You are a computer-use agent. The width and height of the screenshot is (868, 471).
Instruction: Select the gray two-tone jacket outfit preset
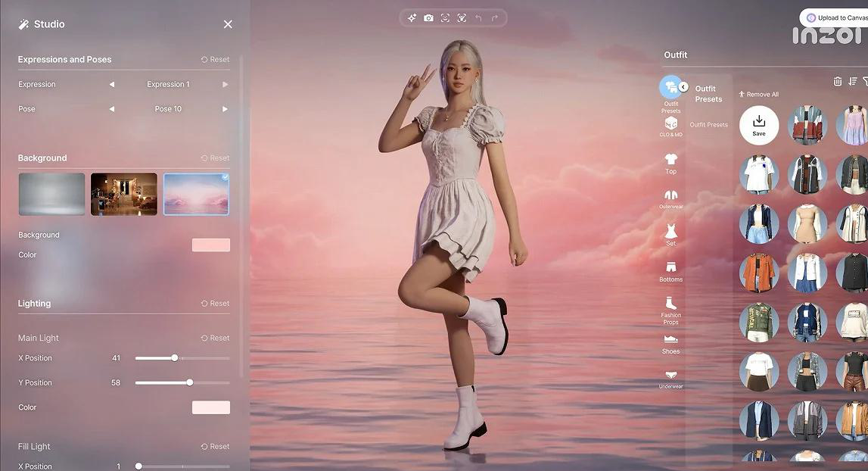pyautogui.click(x=807, y=420)
